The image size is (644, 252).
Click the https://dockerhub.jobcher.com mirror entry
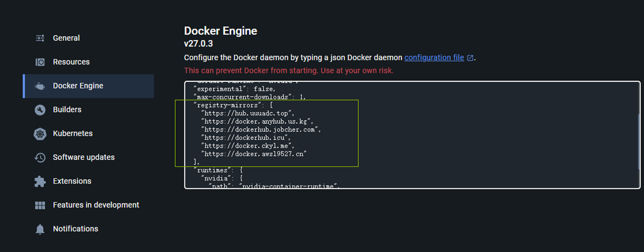pos(261,130)
